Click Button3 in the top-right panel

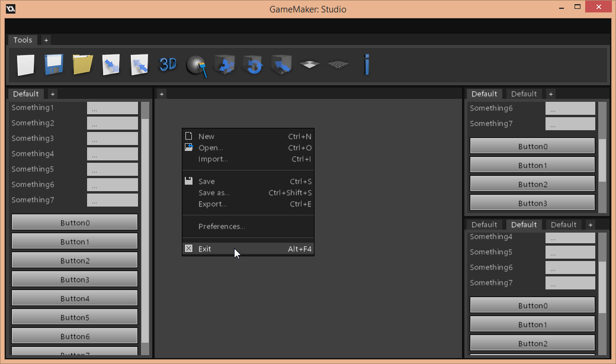[532, 202]
